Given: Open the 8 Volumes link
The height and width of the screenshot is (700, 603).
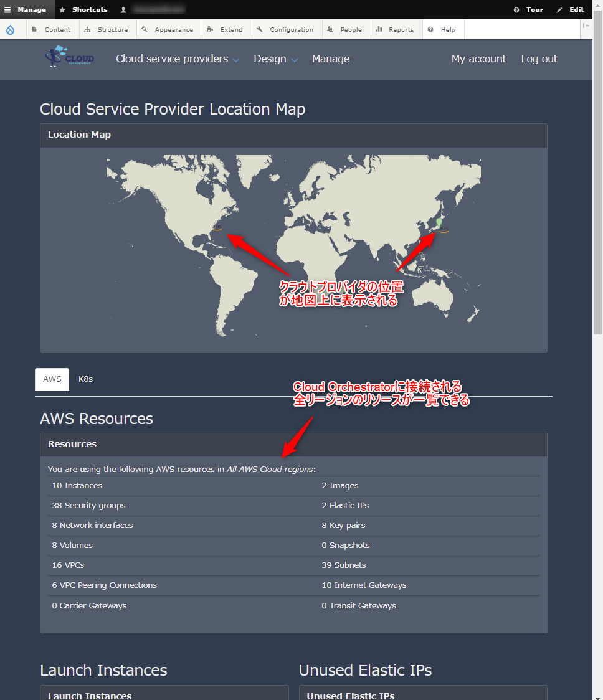Looking at the screenshot, I should coord(72,546).
